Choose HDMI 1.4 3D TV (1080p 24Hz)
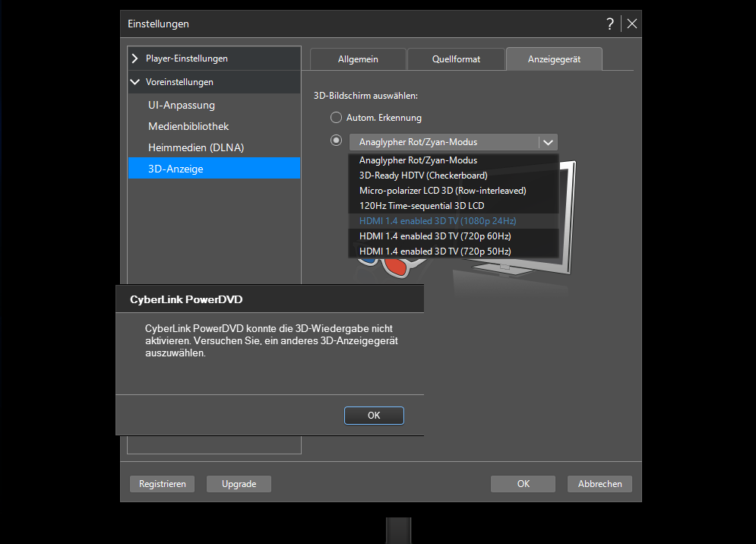 pyautogui.click(x=453, y=221)
